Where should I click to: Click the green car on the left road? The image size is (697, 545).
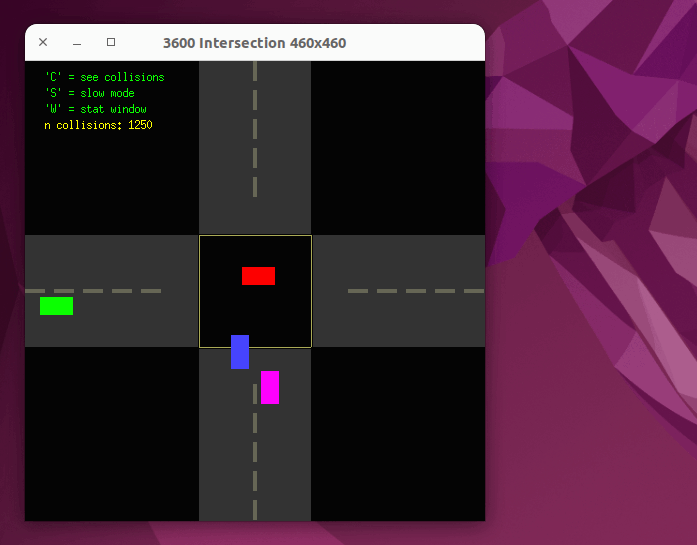click(56, 306)
